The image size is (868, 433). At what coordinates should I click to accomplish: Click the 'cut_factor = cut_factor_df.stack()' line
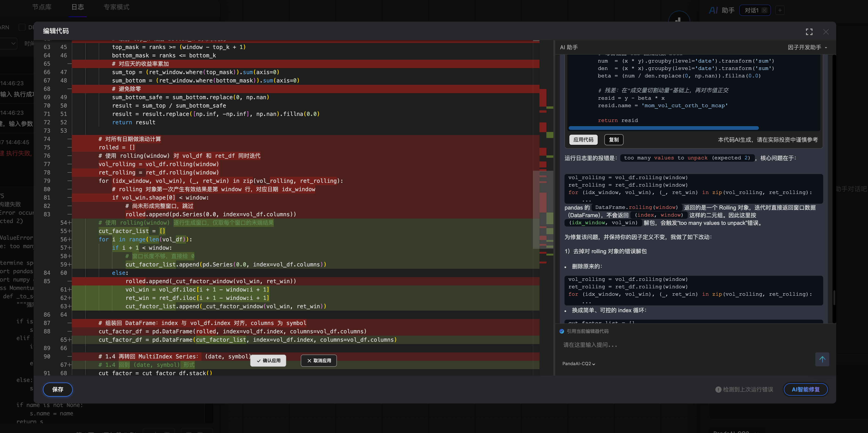pyautogui.click(x=155, y=373)
